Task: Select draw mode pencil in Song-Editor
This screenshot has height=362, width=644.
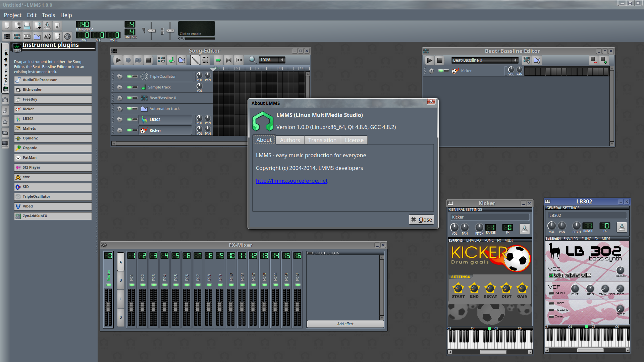Action: (195, 60)
